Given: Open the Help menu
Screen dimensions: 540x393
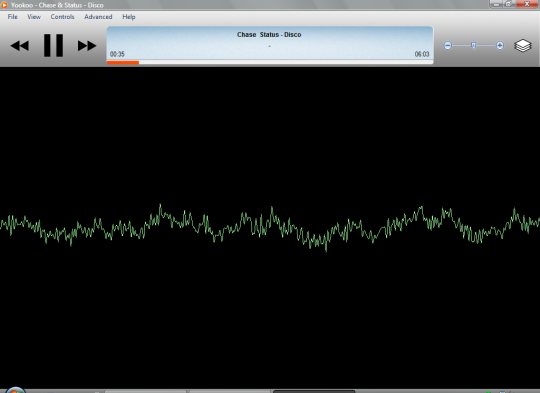Looking at the screenshot, I should point(129,17).
